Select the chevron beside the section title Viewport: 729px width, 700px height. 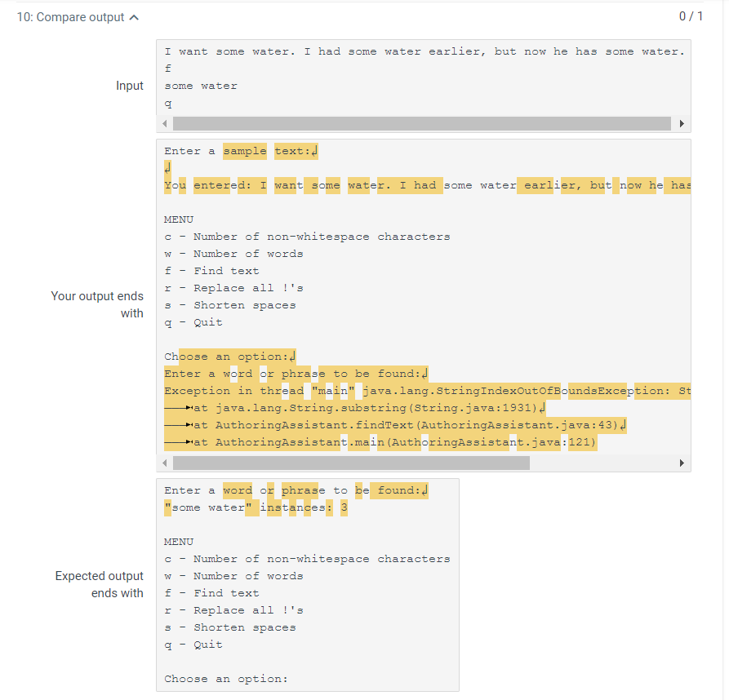(134, 16)
